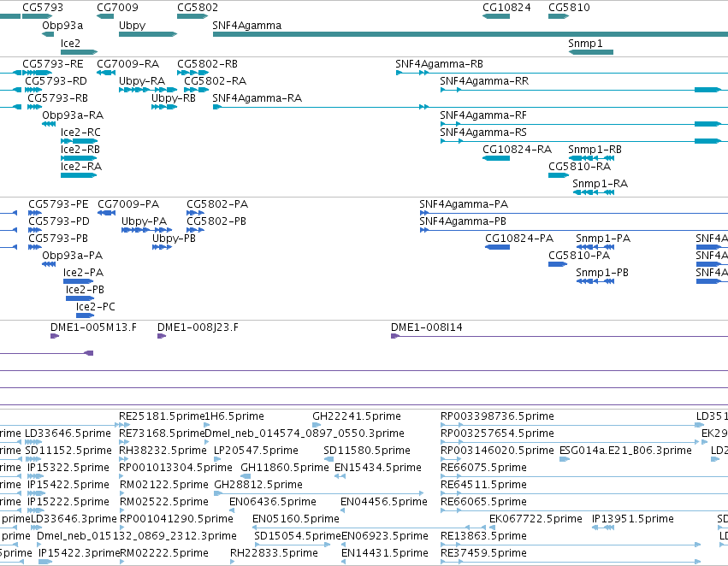Image resolution: width=728 pixels, height=566 pixels.
Task: Select EST EN05160.5prime
Action: click(x=296, y=519)
